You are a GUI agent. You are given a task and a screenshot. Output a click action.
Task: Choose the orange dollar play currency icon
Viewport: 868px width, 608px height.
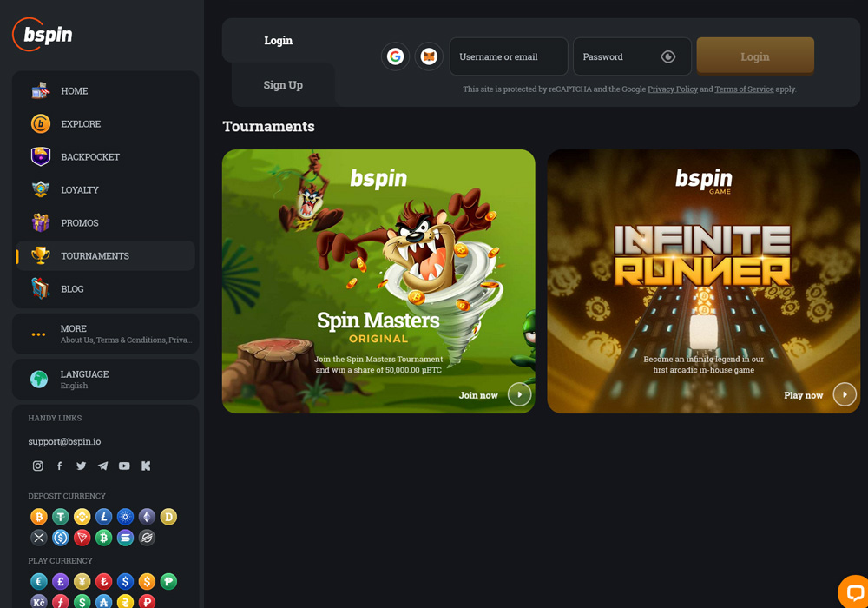tap(147, 581)
